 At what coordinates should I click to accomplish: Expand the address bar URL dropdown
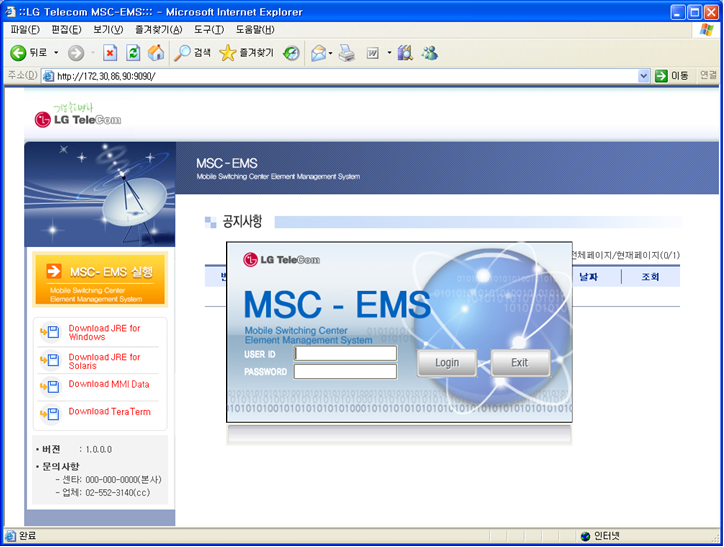pos(644,76)
